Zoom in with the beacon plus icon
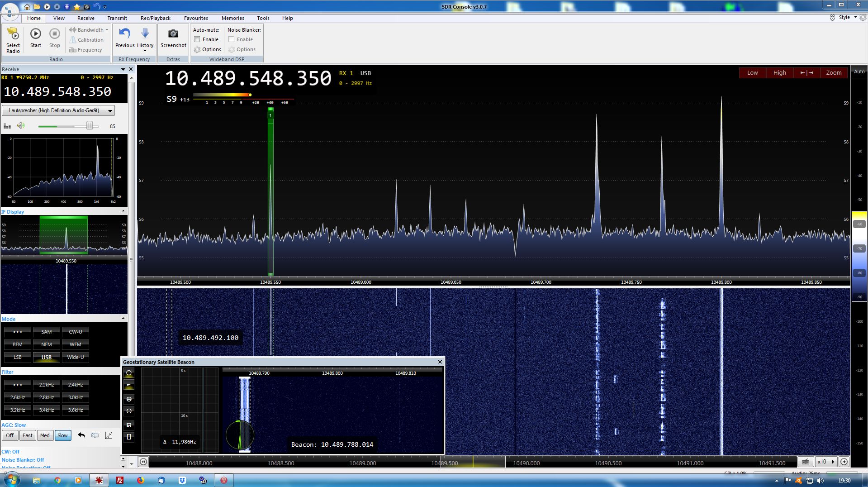The image size is (868, 487). pos(129,399)
